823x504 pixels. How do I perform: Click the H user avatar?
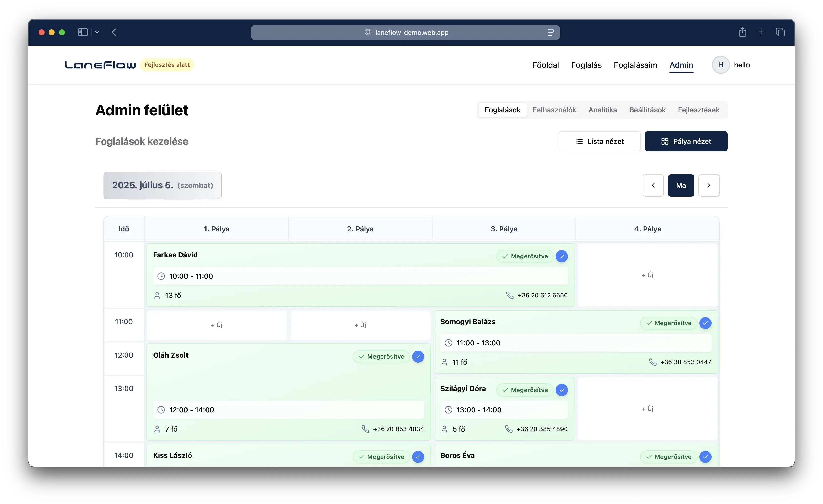coord(720,65)
